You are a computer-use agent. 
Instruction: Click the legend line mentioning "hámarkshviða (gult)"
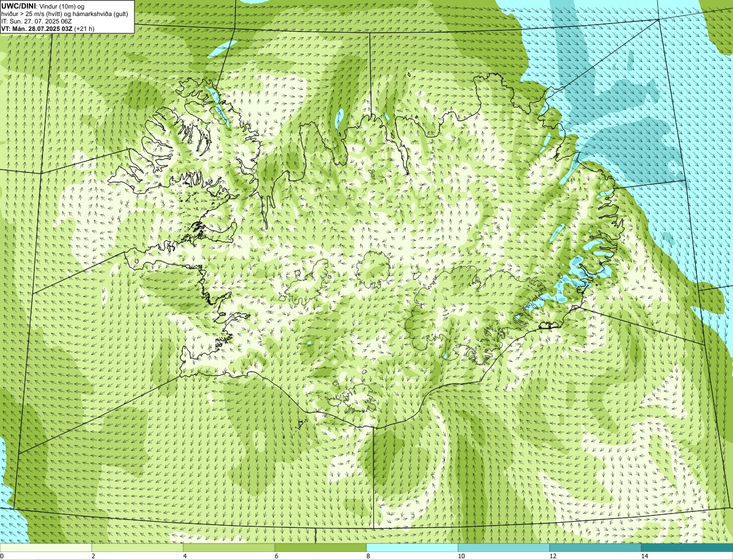65,13
